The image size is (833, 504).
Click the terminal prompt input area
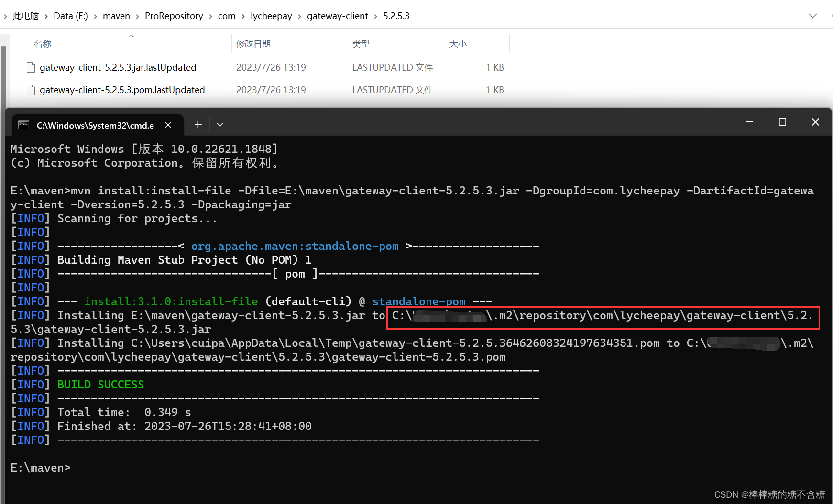[x=71, y=467]
